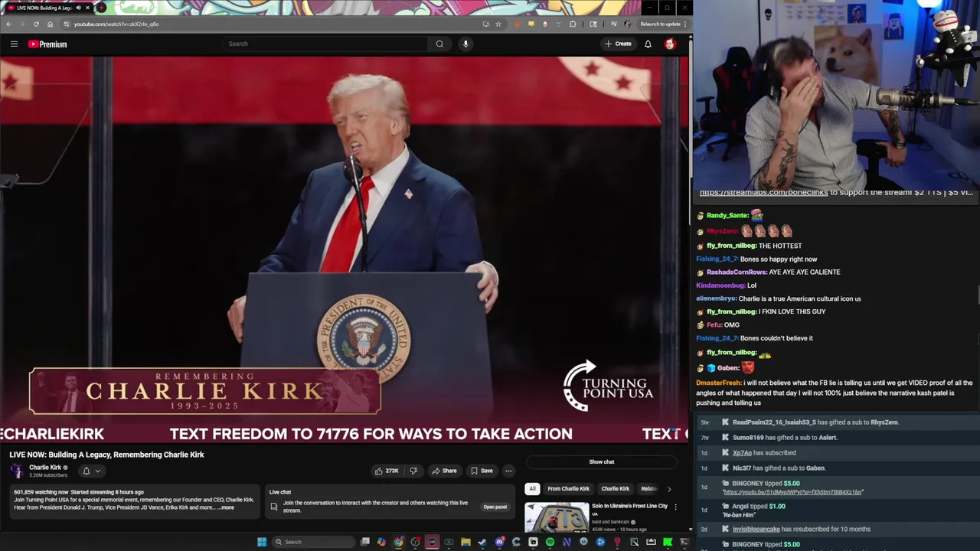
Task: Expand notification options chevron beside bell
Action: [97, 471]
